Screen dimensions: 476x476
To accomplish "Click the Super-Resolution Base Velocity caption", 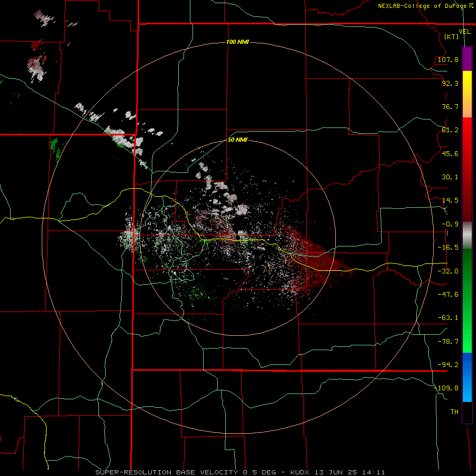I will click(x=240, y=472).
